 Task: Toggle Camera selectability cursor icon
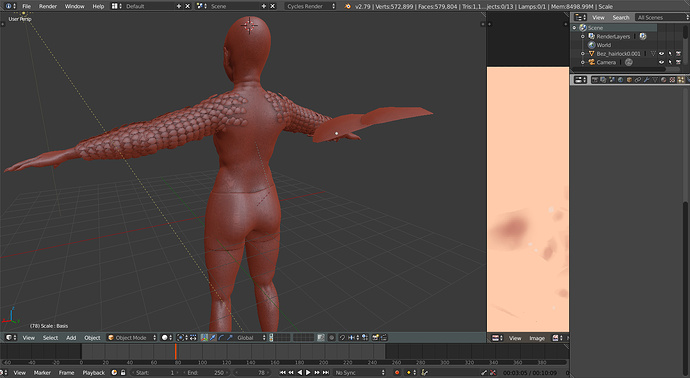[670, 62]
